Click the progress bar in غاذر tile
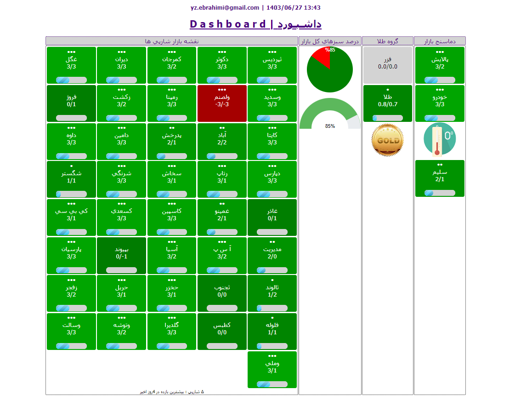Viewport: 532px width, 418px height. tap(272, 232)
